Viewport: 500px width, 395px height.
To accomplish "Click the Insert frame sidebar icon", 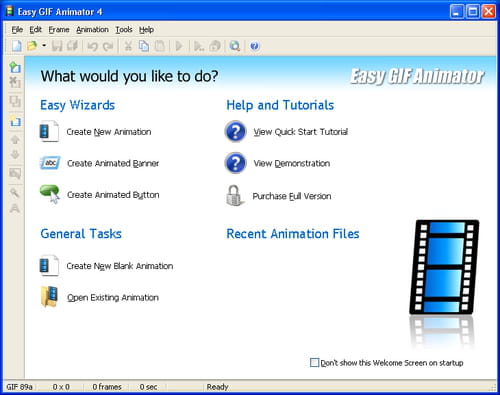I will pos(15,67).
